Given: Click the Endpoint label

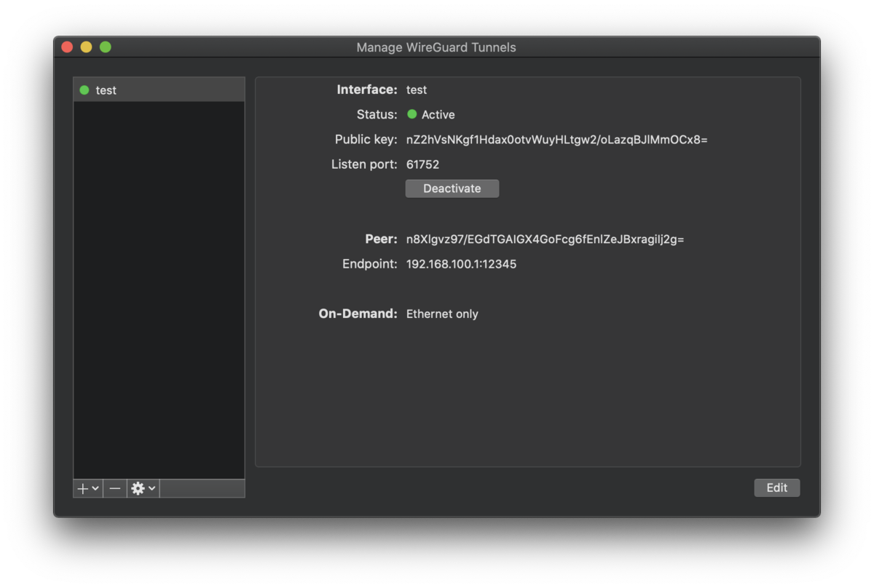Looking at the screenshot, I should tap(370, 264).
